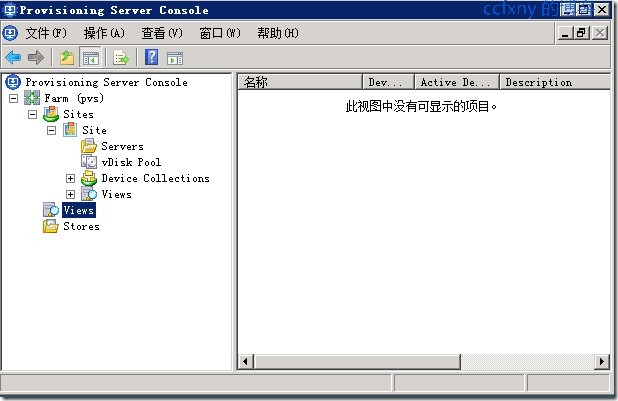Image resolution: width=618 pixels, height=401 pixels.
Task: Click the Forward arrow toolbar icon
Action: click(x=36, y=58)
